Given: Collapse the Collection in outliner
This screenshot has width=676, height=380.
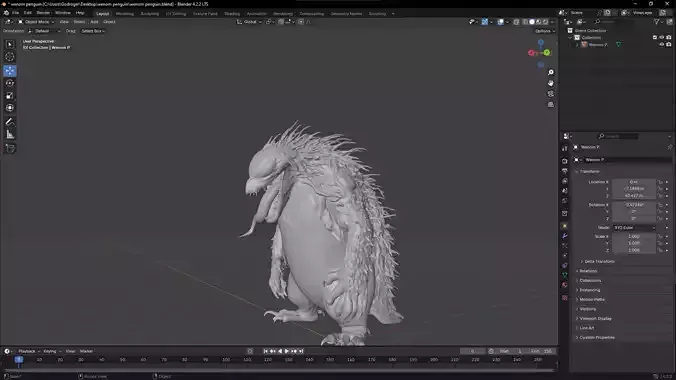Looking at the screenshot, I should pyautogui.click(x=571, y=38).
